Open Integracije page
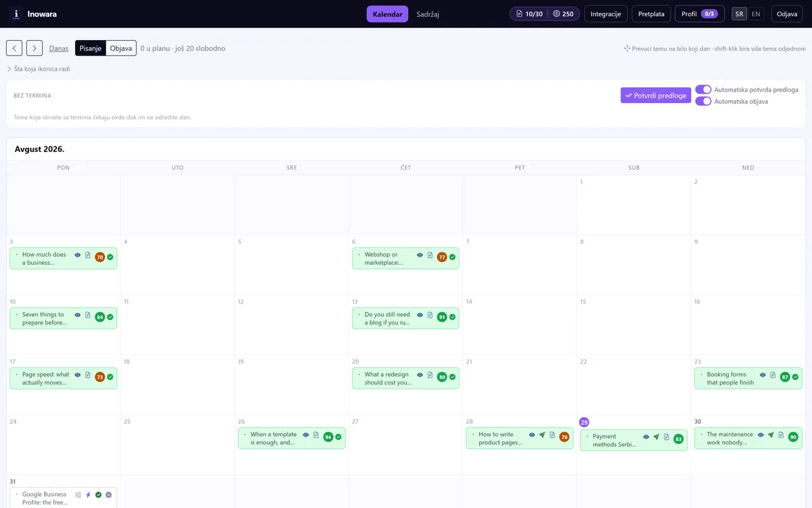Image resolution: width=812 pixels, height=508 pixels. coord(606,14)
